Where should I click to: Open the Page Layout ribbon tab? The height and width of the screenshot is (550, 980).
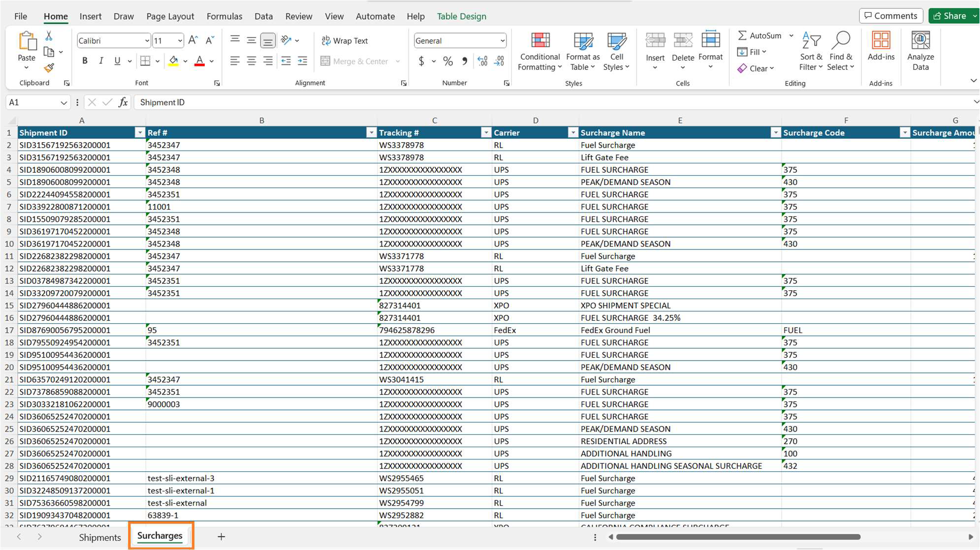click(170, 16)
